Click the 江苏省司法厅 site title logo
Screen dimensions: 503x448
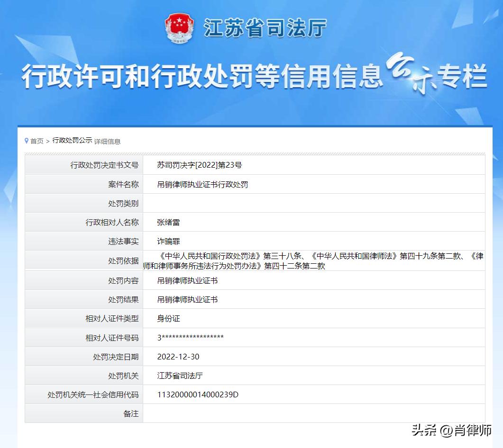[x=265, y=28]
